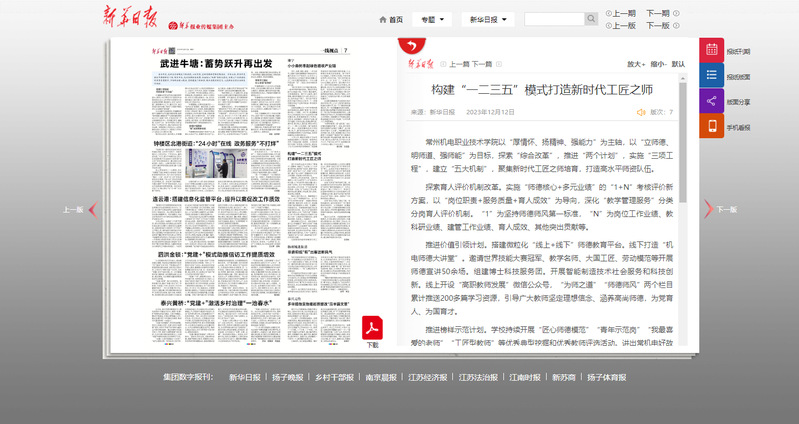
Task: Open the orange mobile phone reading icon
Action: [712, 127]
